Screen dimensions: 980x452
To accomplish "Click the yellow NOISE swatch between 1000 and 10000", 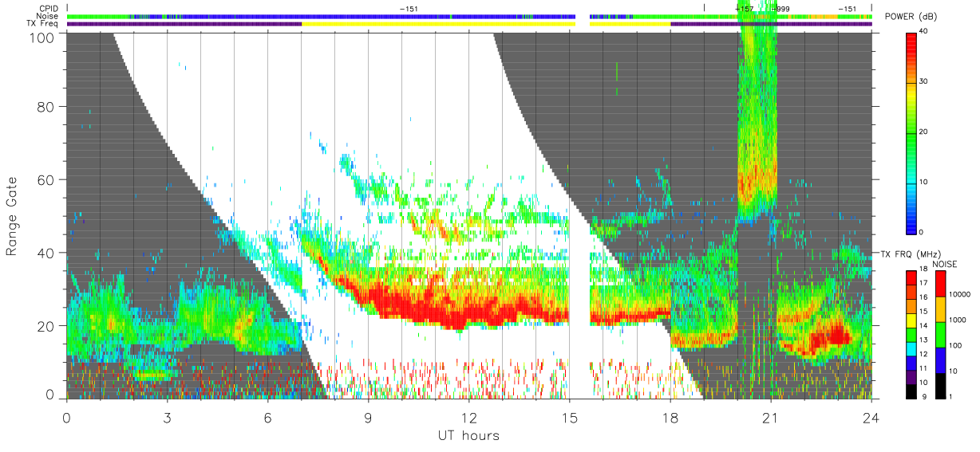I will (x=942, y=309).
